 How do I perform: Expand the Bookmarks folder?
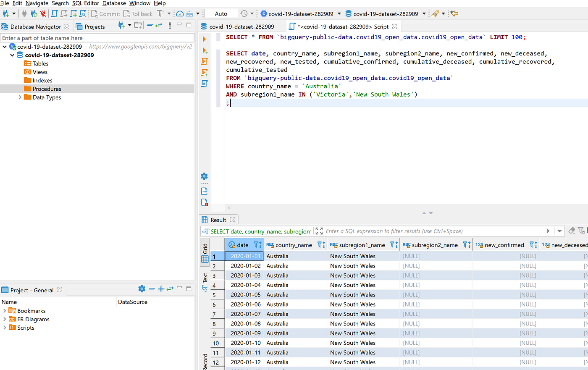5,311
